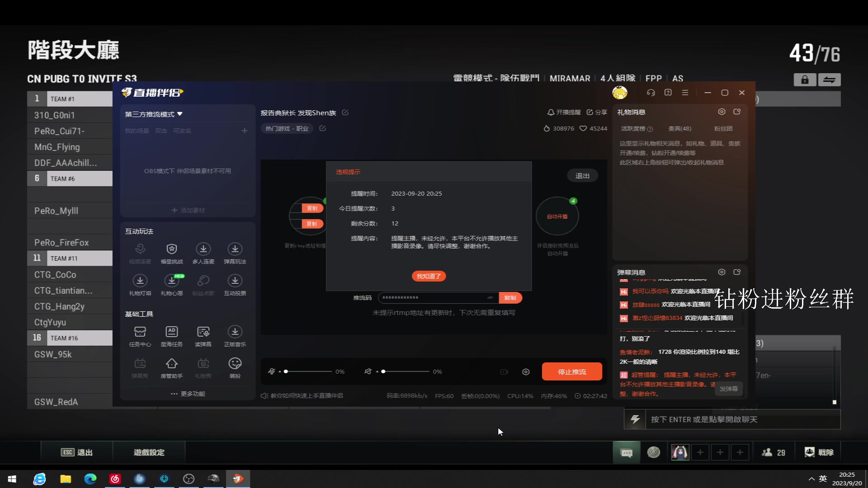Open 礼物心愿 feature marked NEW
868x488 pixels.
172,285
